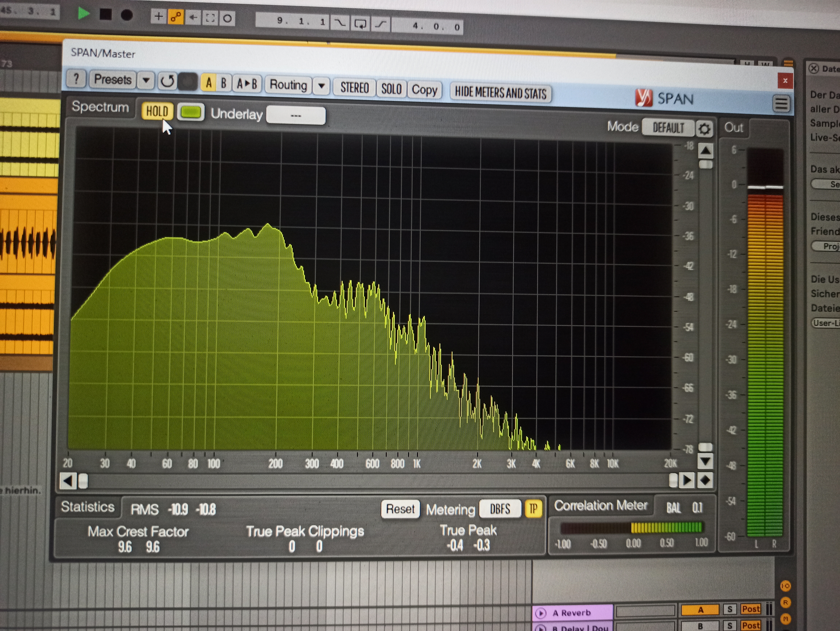Open the SPAN hamburger menu icon
This screenshot has width=840, height=631.
[x=781, y=104]
